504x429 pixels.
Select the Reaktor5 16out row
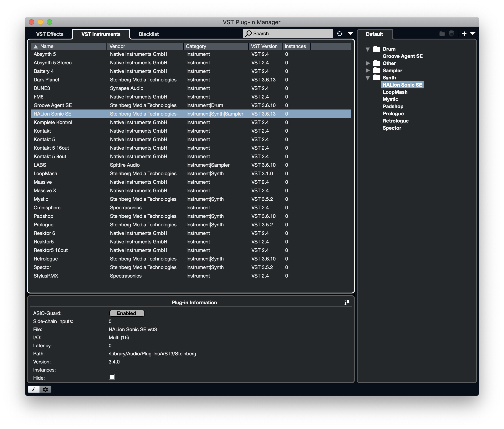[x=191, y=250]
